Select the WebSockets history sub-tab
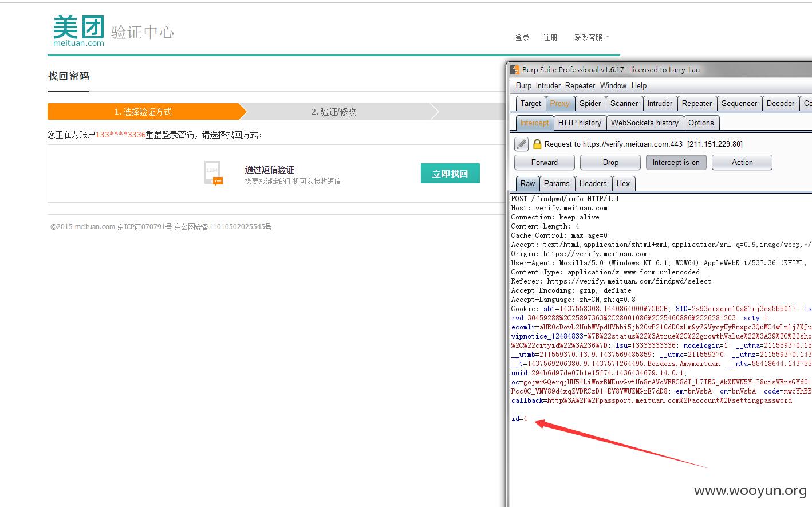This screenshot has height=507, width=812. 644,123
